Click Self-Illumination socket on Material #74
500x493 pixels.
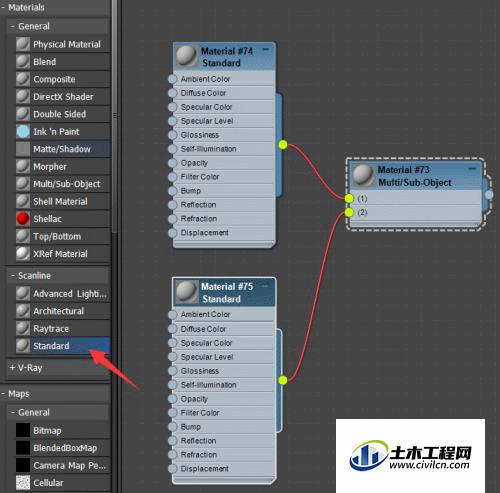click(x=172, y=149)
